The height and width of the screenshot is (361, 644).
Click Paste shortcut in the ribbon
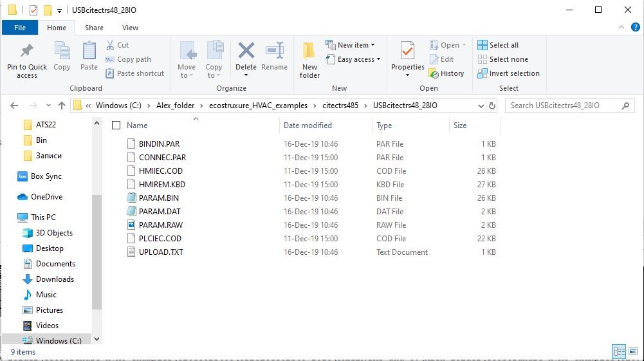[134, 73]
